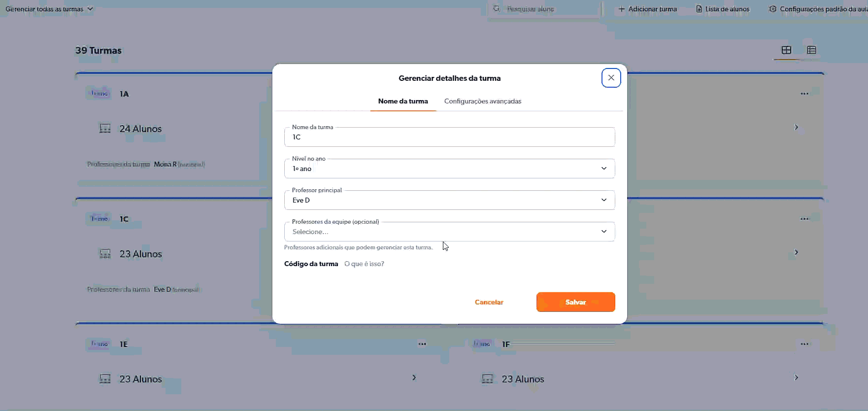Viewport: 868px width, 411px height.
Task: Switch to table list view
Action: 811,50
